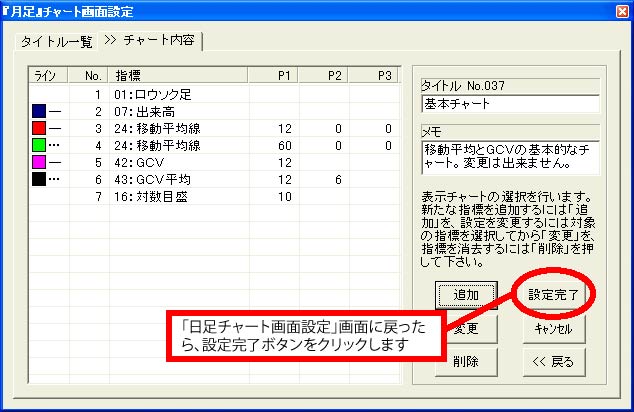
Task: Click P2 value 6 of GCV平均
Action: [x=338, y=180]
